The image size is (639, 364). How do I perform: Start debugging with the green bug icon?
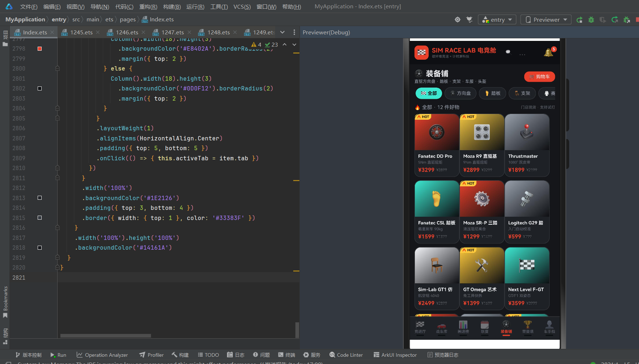click(x=591, y=20)
